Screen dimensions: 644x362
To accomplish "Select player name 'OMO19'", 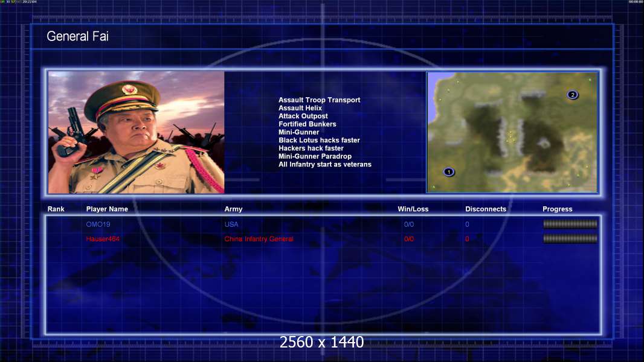I will click(x=98, y=224).
